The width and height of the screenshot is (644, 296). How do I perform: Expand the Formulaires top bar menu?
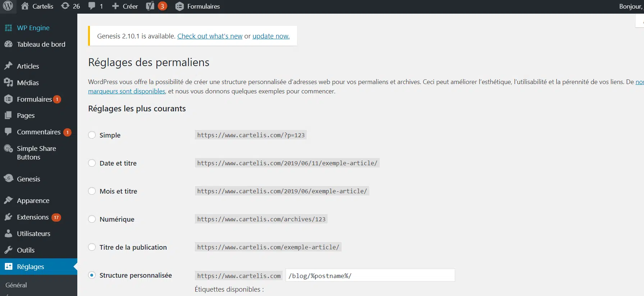click(198, 6)
